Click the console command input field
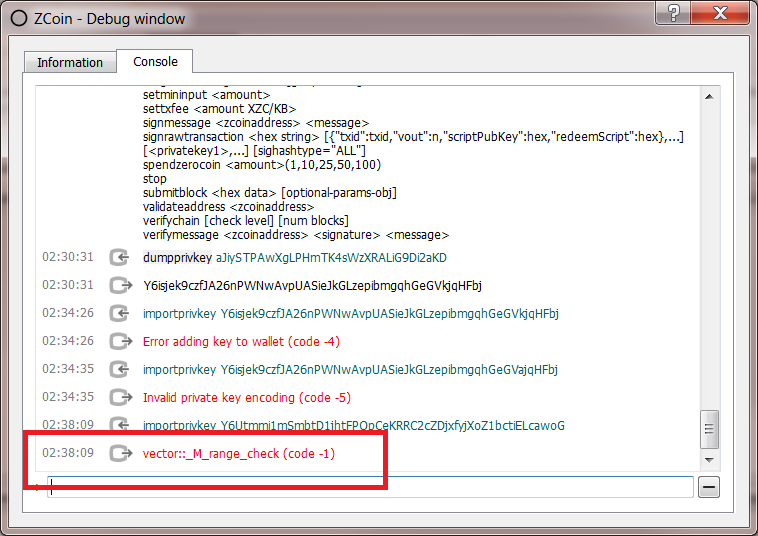758x536 pixels. pyautogui.click(x=370, y=487)
